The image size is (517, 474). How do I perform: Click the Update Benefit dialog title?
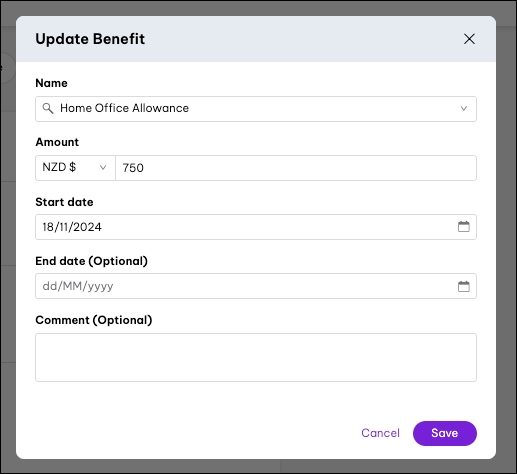click(x=90, y=39)
